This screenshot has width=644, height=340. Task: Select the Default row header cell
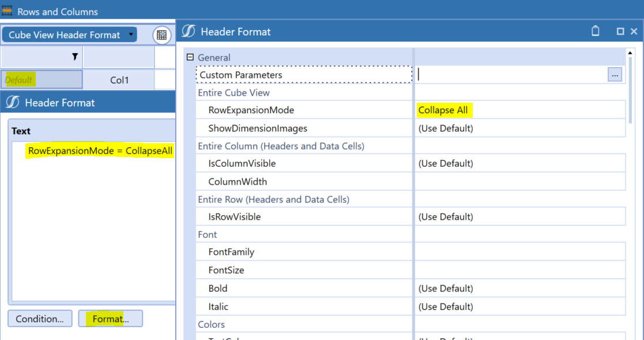42,80
